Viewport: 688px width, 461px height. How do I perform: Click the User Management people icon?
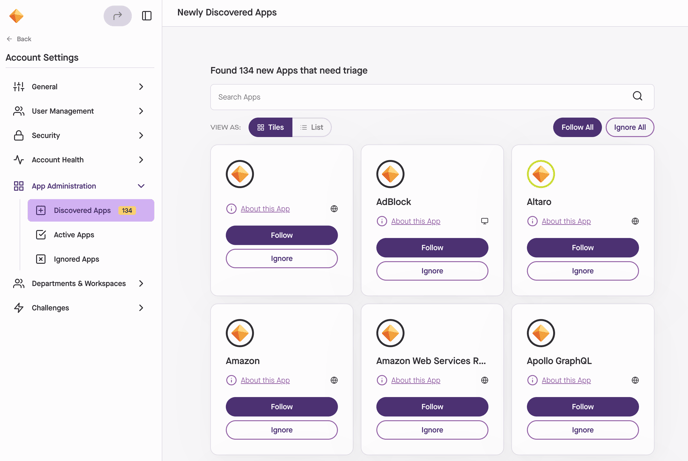18,111
